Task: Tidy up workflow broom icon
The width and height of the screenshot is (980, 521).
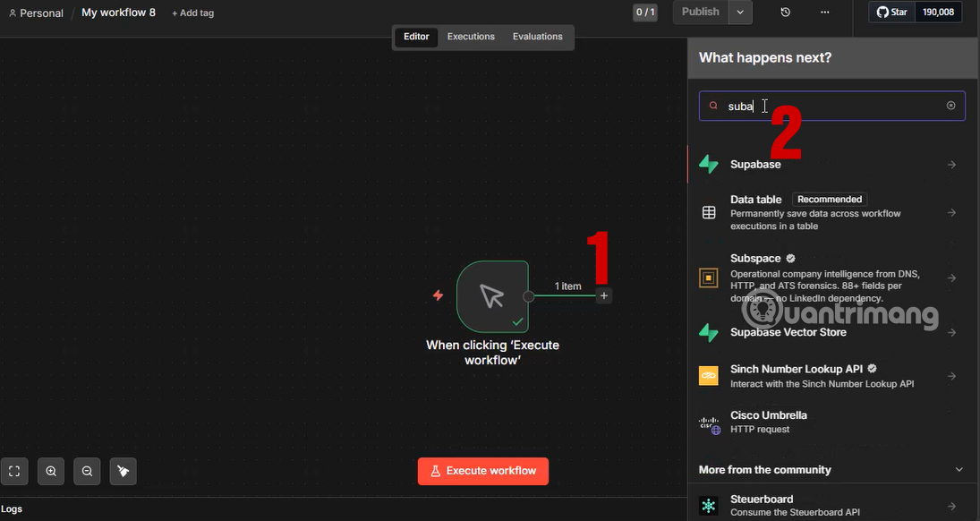Action: tap(124, 472)
